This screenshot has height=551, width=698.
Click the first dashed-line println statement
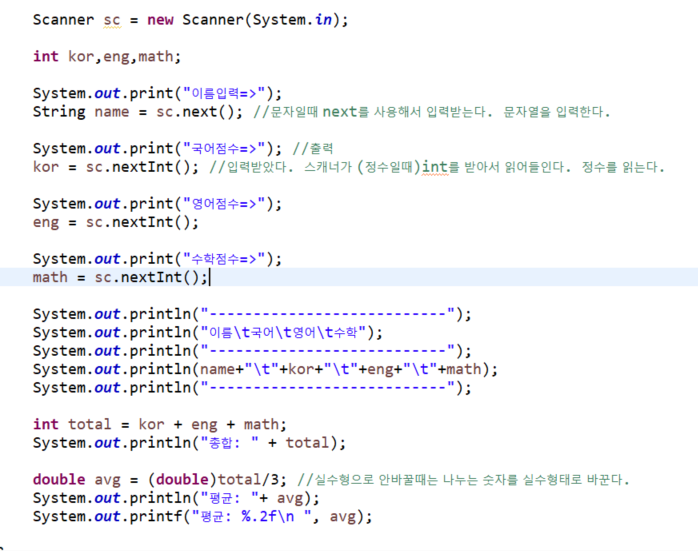252,314
